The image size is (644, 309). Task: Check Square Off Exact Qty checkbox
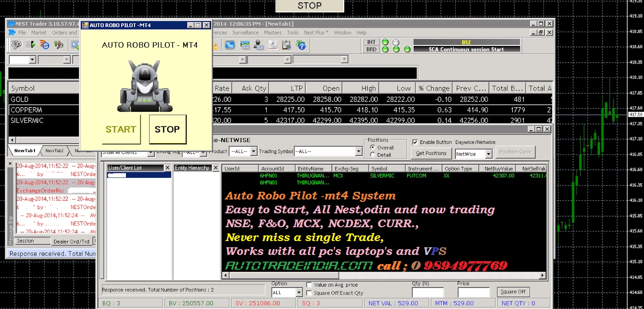point(309,293)
